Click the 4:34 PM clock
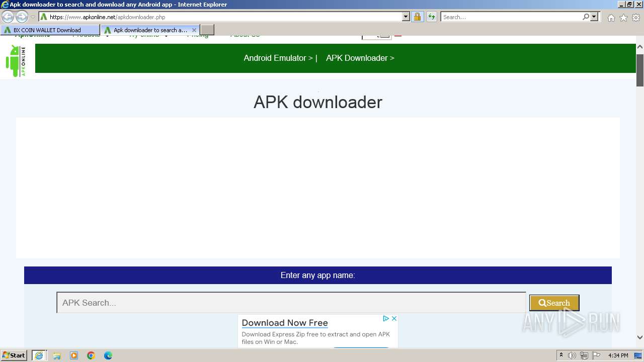Screen dimensions: 644x362 618,355
